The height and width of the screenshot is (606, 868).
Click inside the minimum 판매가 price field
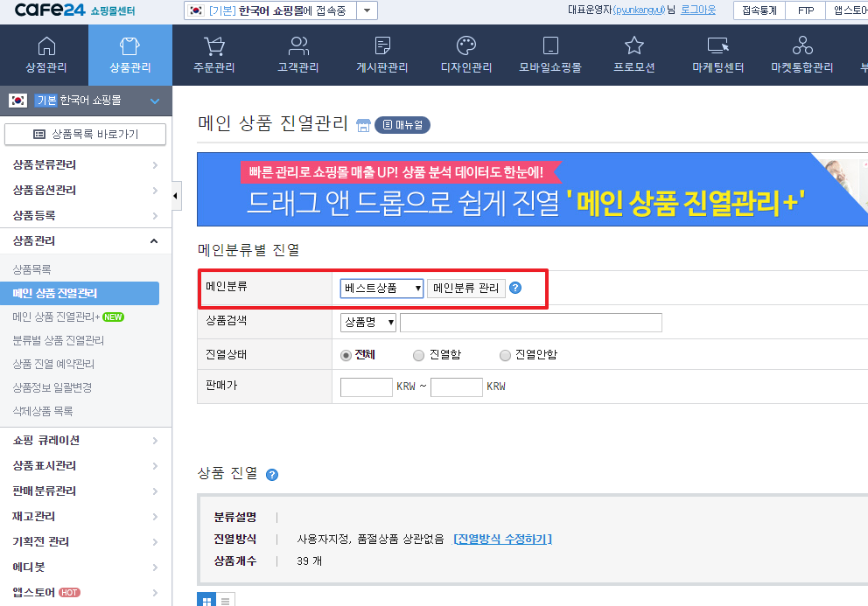(366, 387)
